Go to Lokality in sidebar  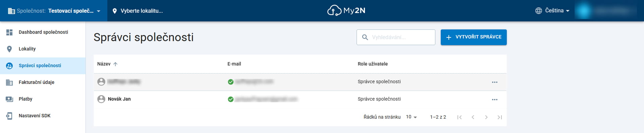[x=43, y=49]
